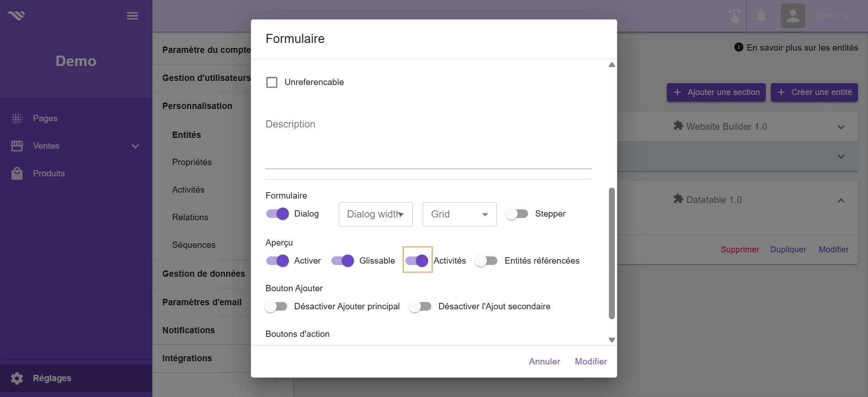The height and width of the screenshot is (397, 868).
Task: Open the Pages grid icon
Action: (x=17, y=118)
